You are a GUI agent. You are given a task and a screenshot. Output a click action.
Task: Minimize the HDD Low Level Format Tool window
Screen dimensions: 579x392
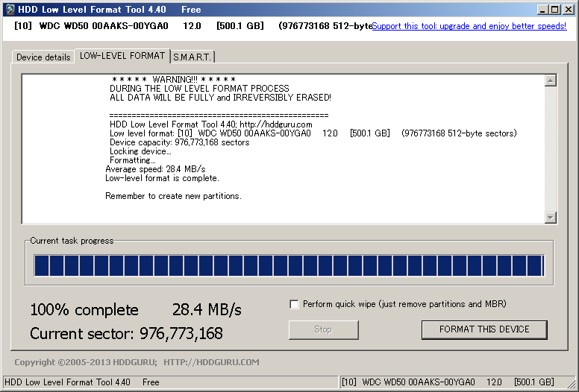(x=542, y=10)
